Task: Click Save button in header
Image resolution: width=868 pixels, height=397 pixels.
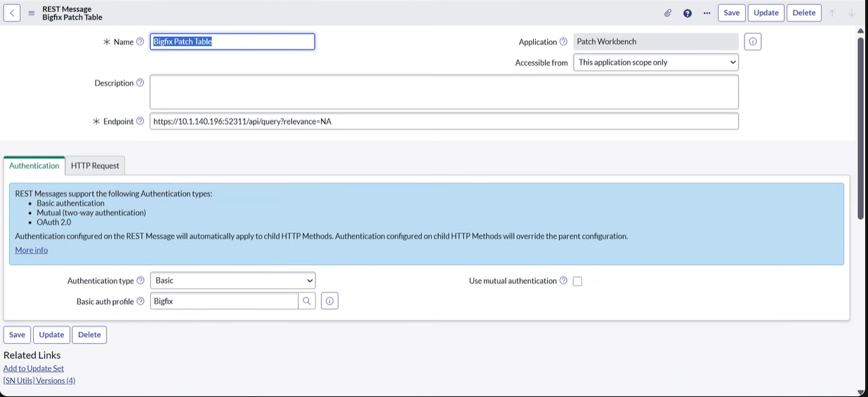Action: pos(732,13)
